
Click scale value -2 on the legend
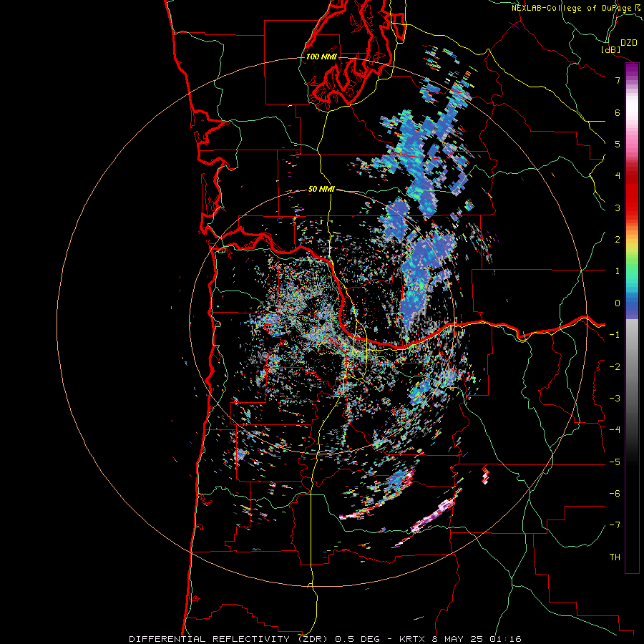[615, 367]
